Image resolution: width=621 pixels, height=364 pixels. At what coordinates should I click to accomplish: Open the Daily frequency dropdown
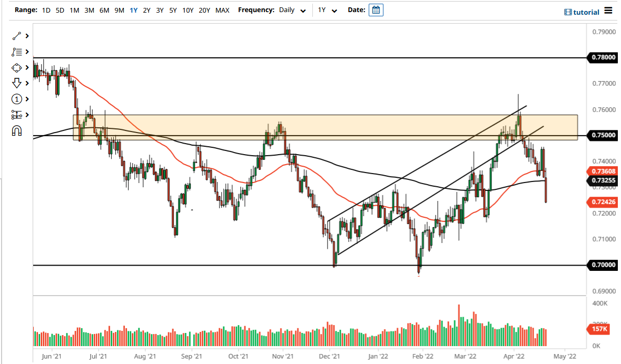tap(291, 10)
